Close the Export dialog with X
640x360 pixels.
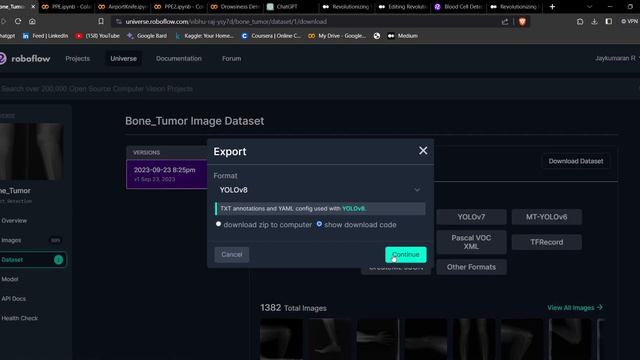coord(423,151)
